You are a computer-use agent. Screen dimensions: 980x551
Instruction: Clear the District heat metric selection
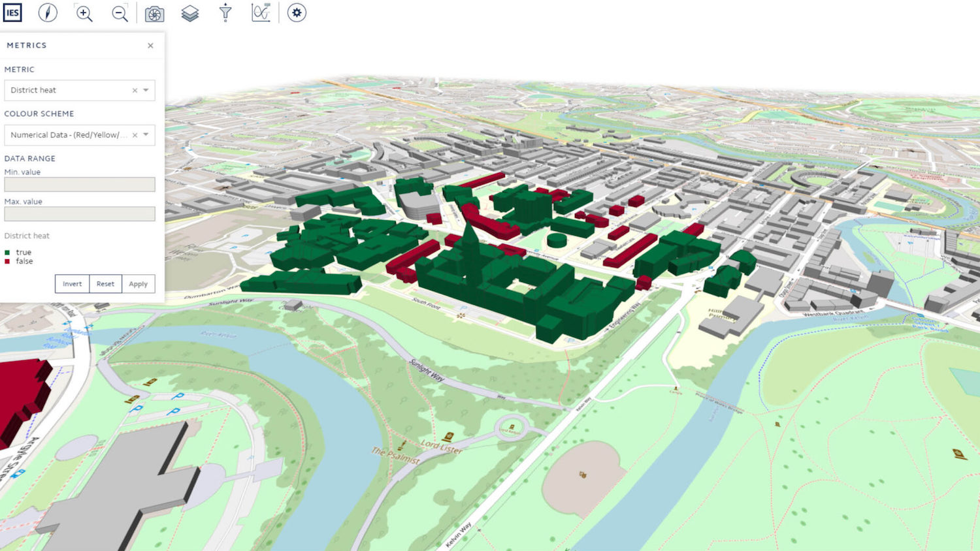pyautogui.click(x=134, y=90)
